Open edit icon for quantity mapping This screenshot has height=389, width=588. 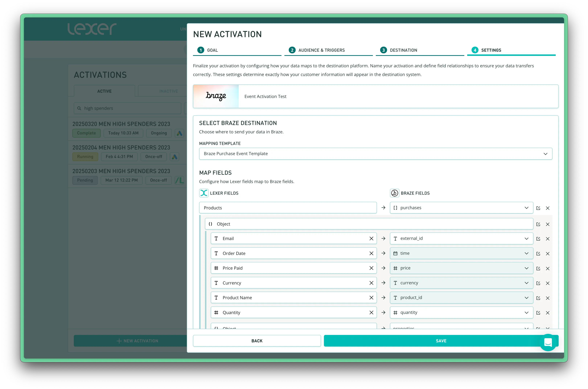(x=538, y=313)
